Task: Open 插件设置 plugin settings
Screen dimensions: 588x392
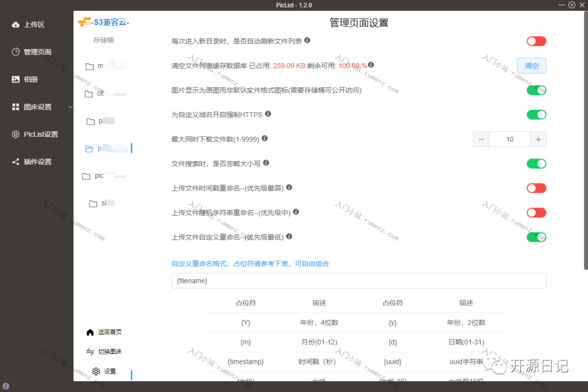Action: 38,162
